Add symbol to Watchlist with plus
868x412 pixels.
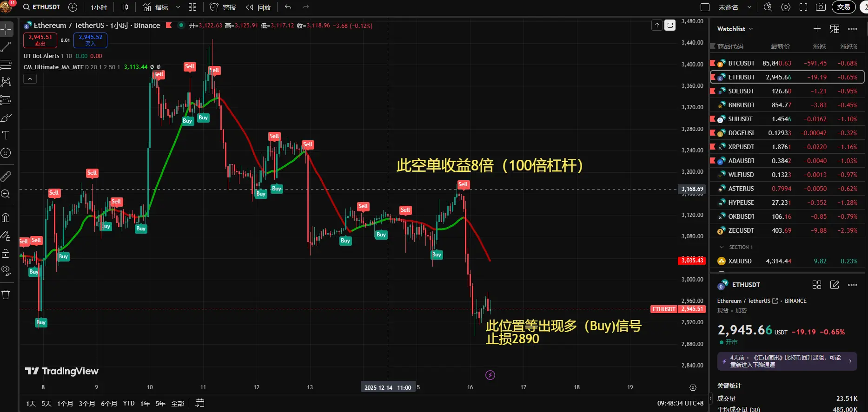(x=817, y=29)
